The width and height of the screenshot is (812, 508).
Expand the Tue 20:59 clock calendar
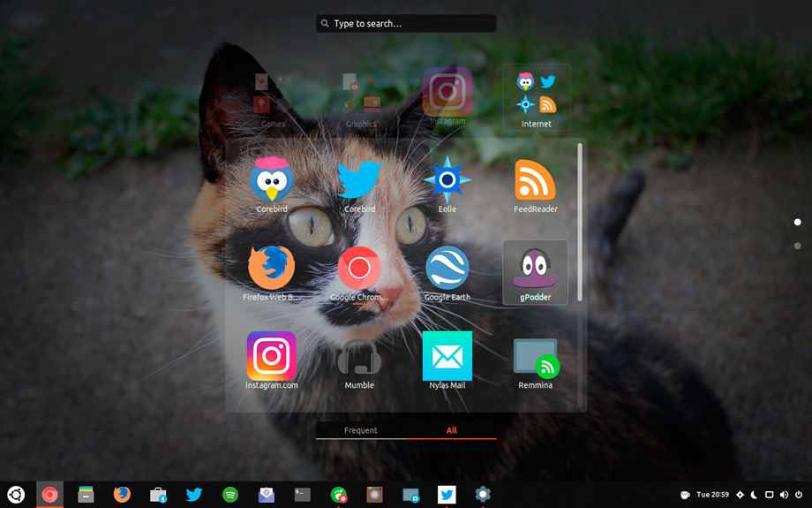click(x=713, y=495)
